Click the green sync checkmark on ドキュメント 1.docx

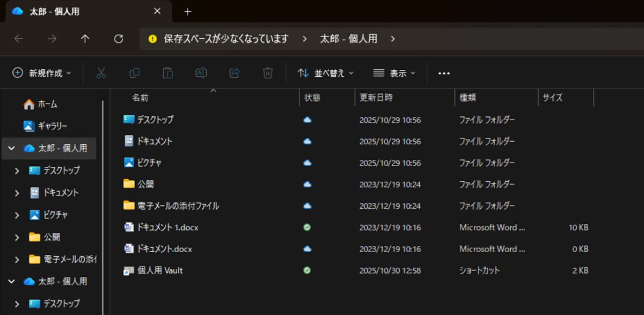307,227
